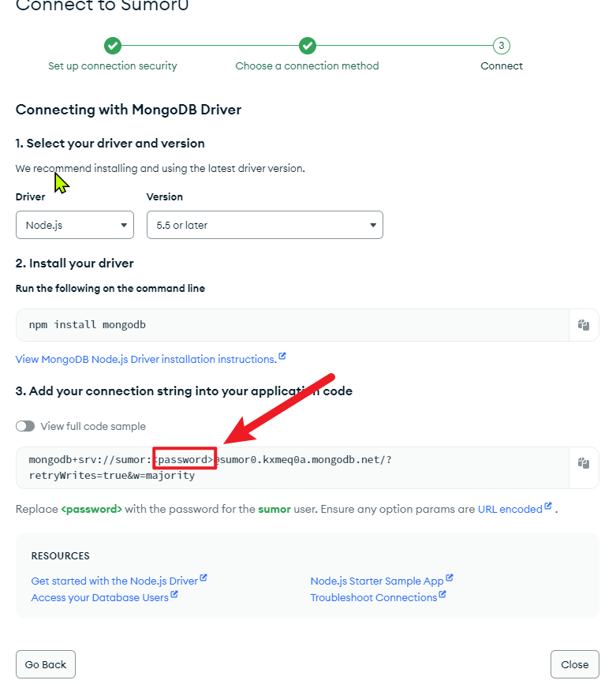The height and width of the screenshot is (684, 616).
Task: Click the 'Connecting with MongoDB Driver' heading
Action: click(129, 110)
